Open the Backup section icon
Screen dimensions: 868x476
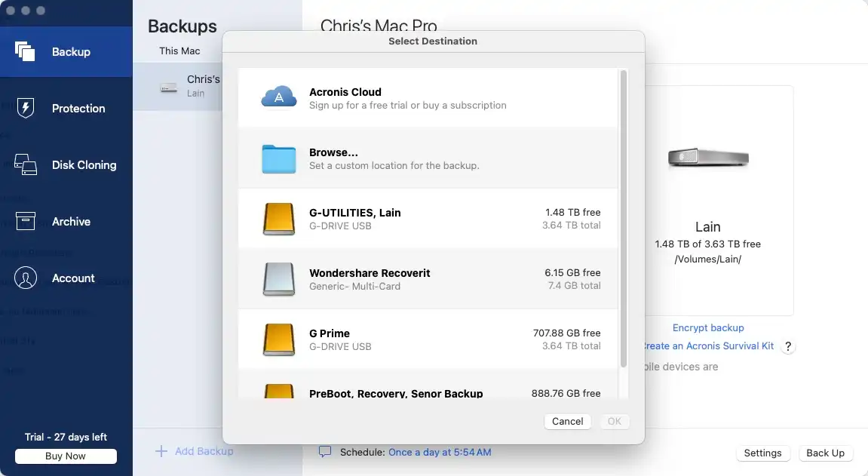25,51
